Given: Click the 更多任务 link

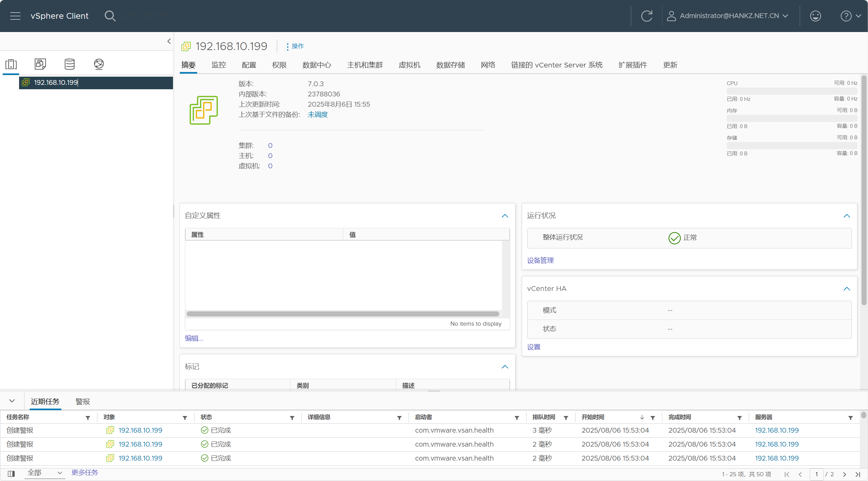Looking at the screenshot, I should (x=85, y=472).
